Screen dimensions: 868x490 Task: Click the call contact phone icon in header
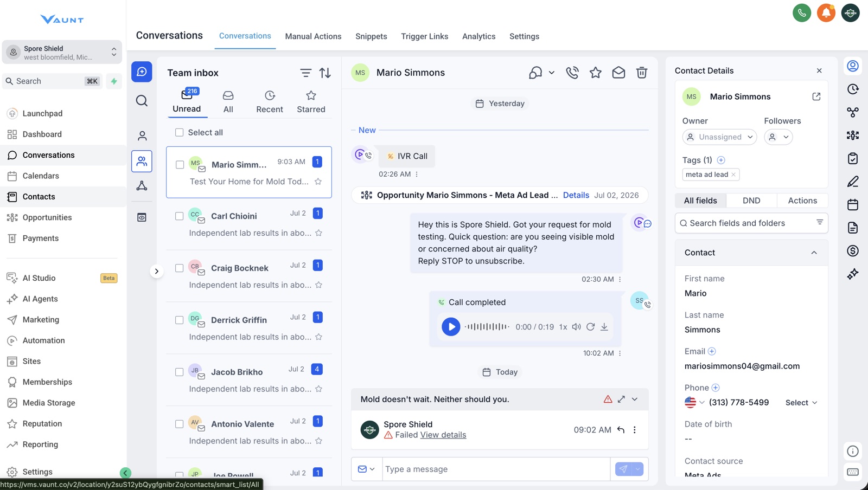pos(572,73)
